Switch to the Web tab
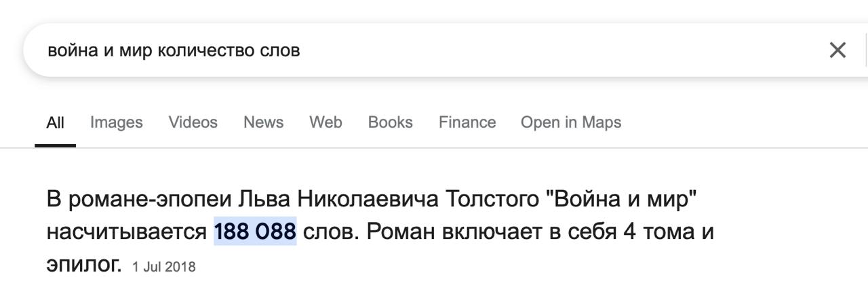The height and width of the screenshot is (296, 868). [x=325, y=122]
